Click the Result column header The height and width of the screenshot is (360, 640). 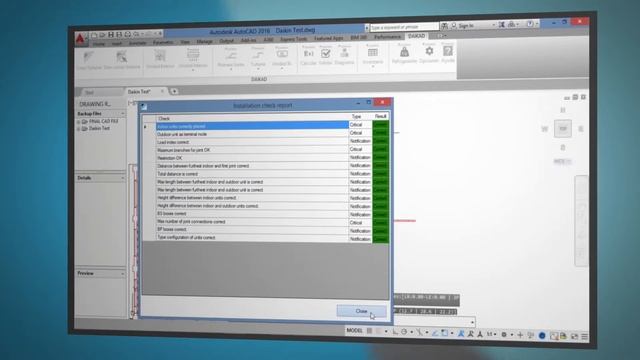point(380,116)
